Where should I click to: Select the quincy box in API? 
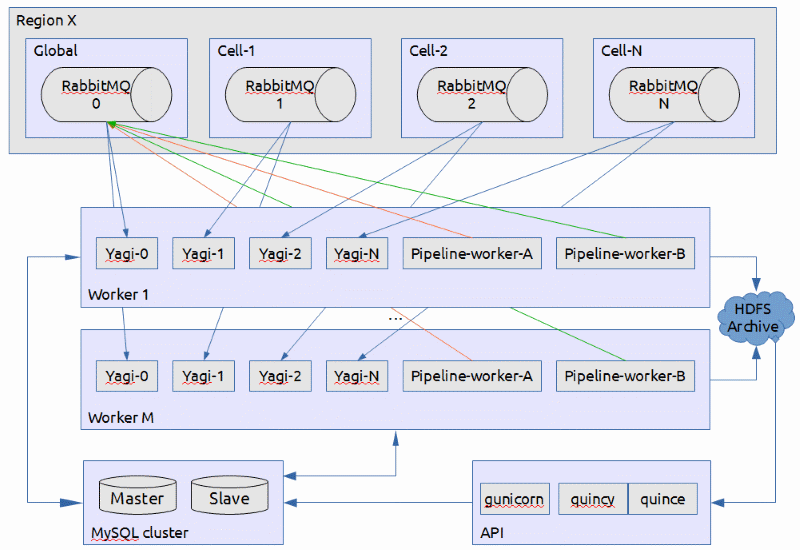593,498
